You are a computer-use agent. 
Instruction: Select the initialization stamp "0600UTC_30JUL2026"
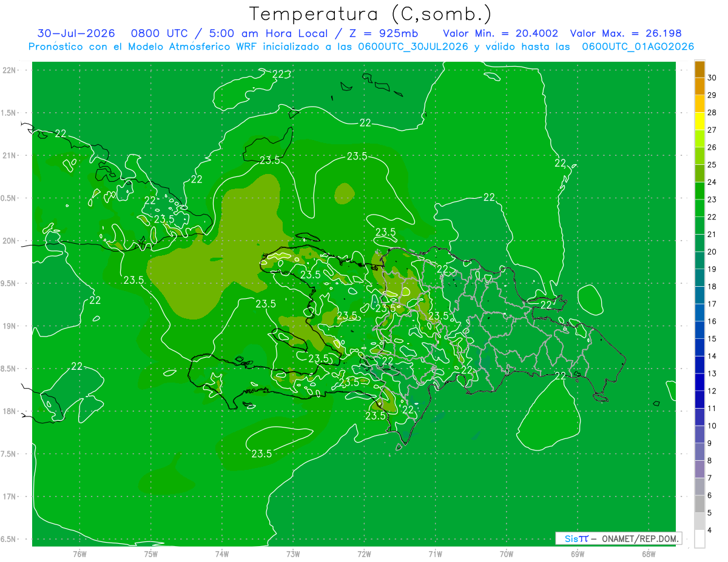point(413,47)
